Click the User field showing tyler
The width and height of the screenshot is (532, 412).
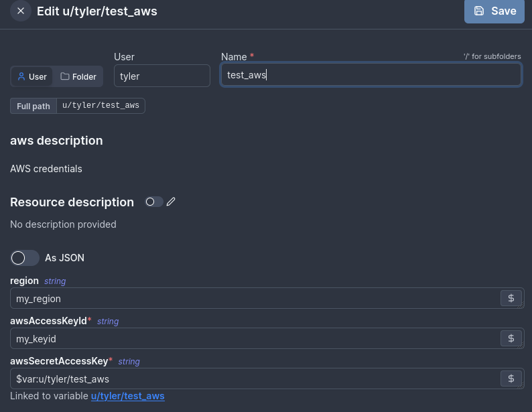161,76
